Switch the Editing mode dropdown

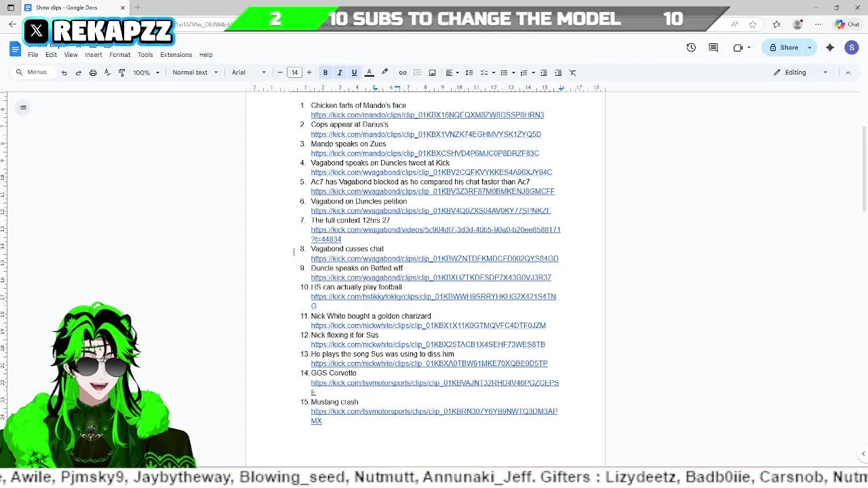(x=801, y=73)
